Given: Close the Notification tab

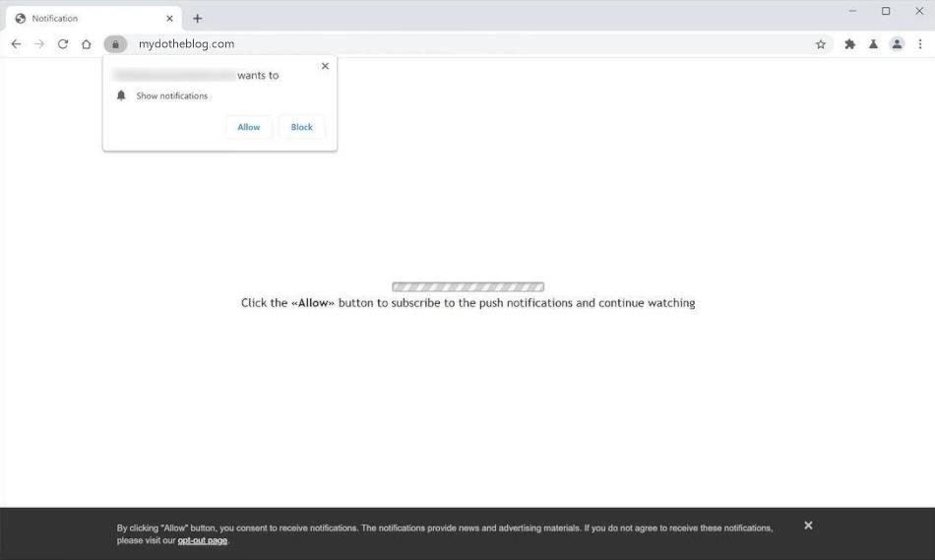Looking at the screenshot, I should pos(170,19).
